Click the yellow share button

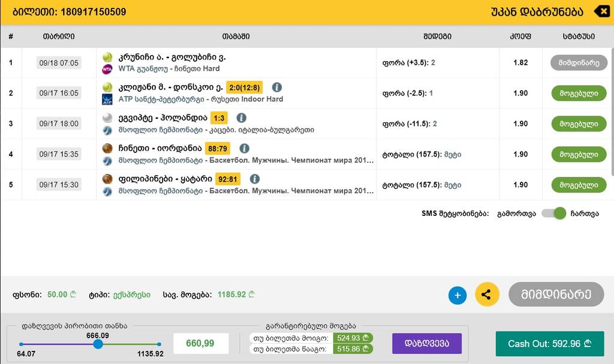487,294
